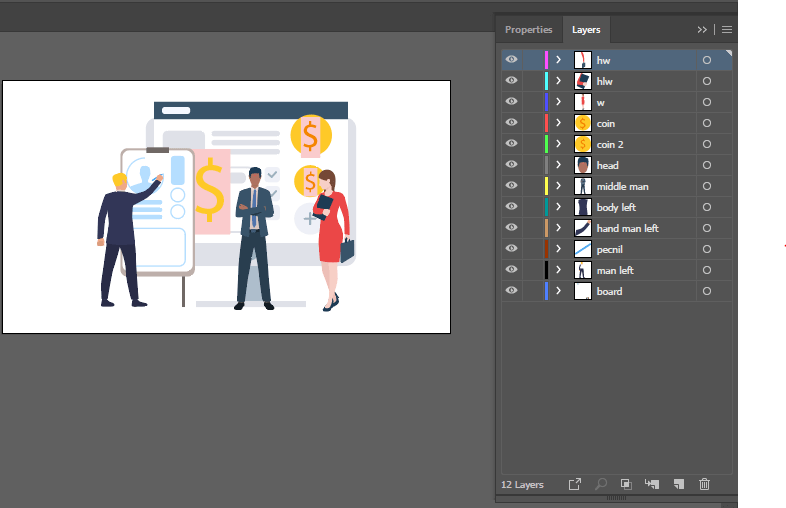Expand the man left layer
786x508 pixels.
pos(559,270)
